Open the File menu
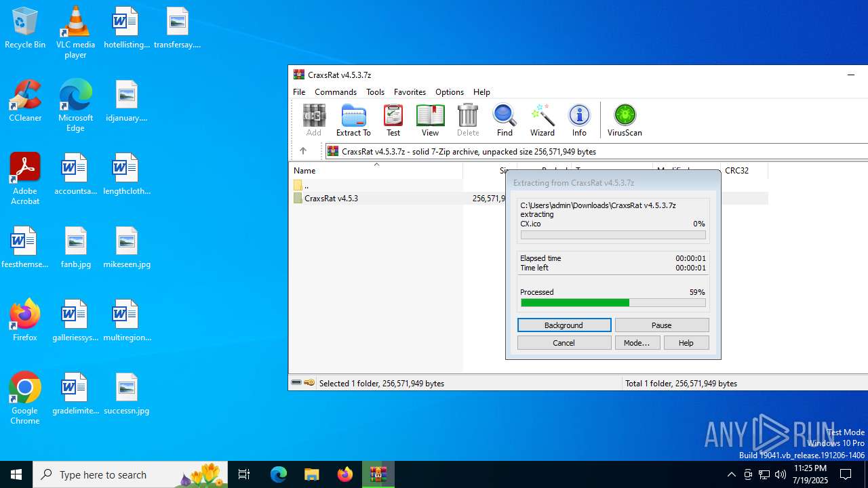The image size is (868, 488). (299, 91)
